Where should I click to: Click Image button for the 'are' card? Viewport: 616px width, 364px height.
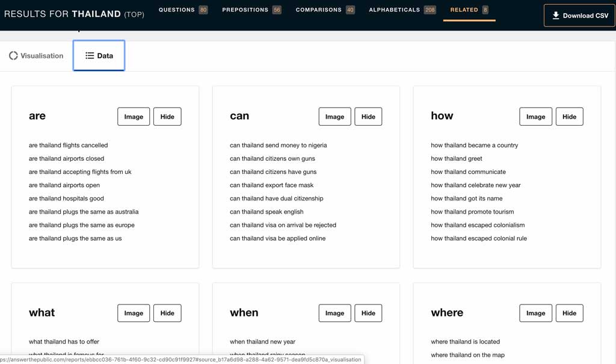[x=134, y=117]
